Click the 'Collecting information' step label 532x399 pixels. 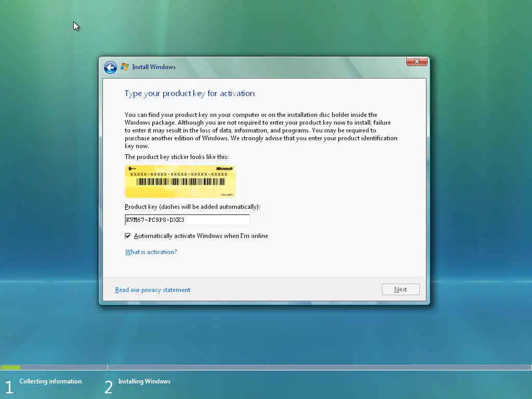coord(50,381)
